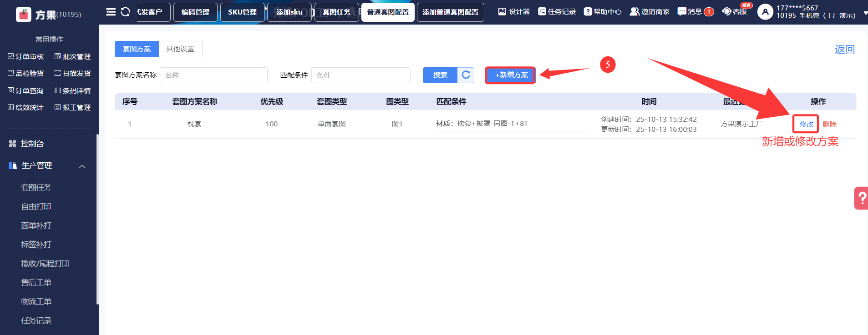868x335 pixels.
Task: Open the 代发客户 page tab
Action: tap(154, 12)
